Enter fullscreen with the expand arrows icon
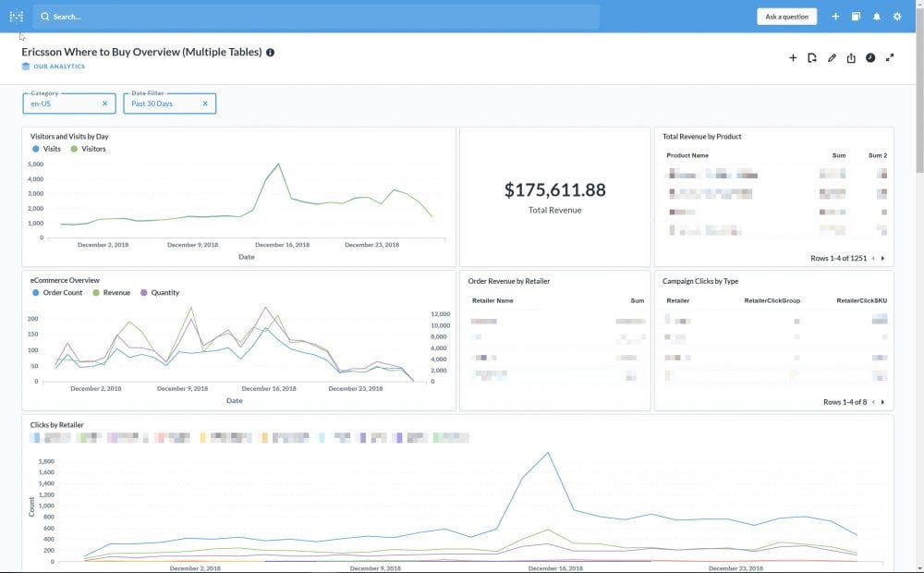924x573 pixels. click(x=890, y=58)
